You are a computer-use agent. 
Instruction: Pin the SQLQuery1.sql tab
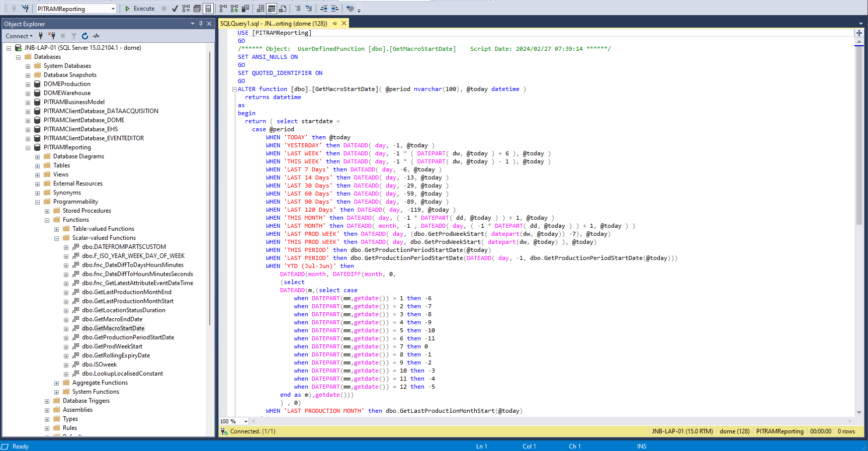click(334, 24)
